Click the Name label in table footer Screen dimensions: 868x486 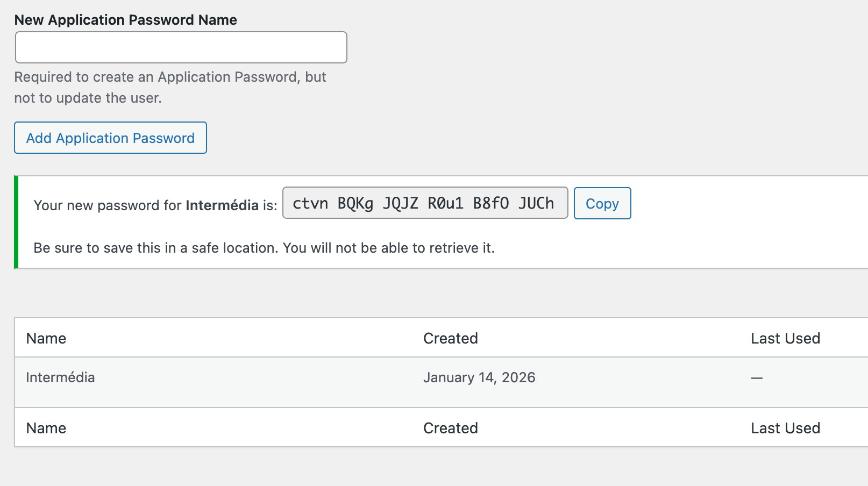pos(46,428)
